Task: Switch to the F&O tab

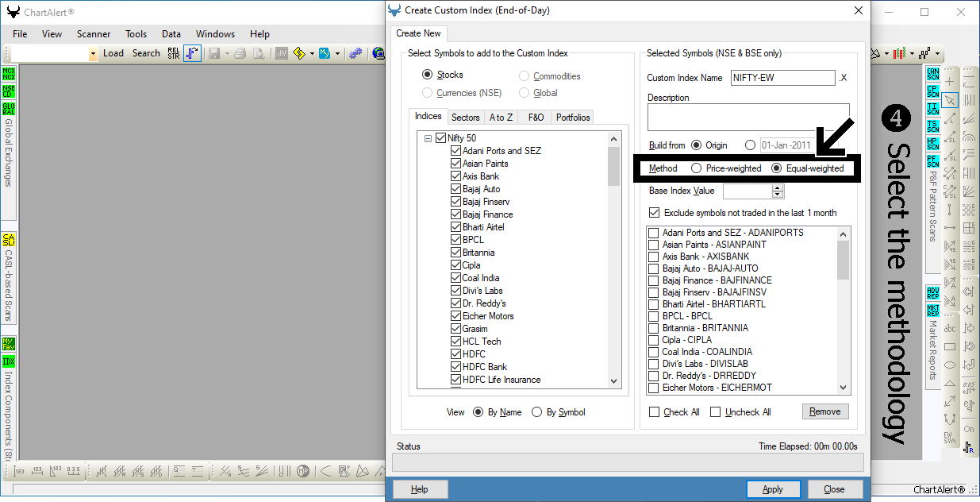Action: click(x=536, y=118)
